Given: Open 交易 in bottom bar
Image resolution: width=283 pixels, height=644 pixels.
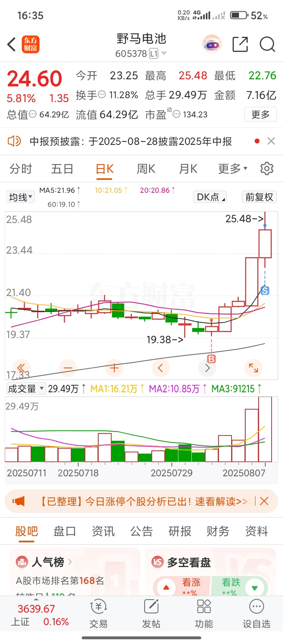Looking at the screenshot, I should pos(98,614).
